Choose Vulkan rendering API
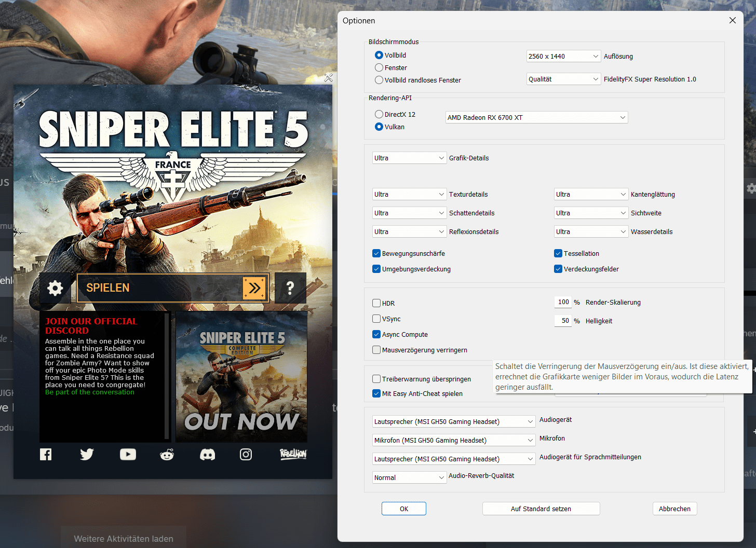The width and height of the screenshot is (756, 548). click(x=379, y=127)
